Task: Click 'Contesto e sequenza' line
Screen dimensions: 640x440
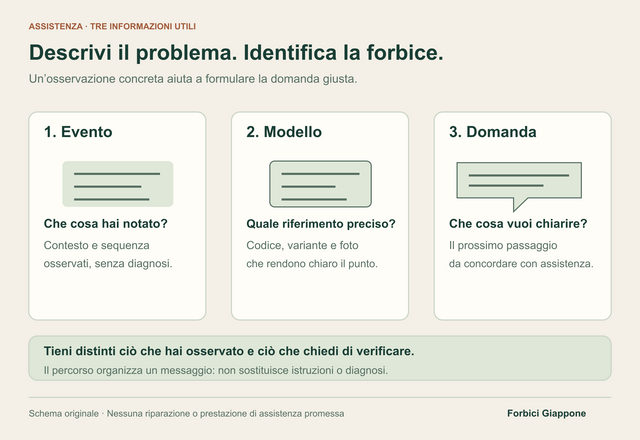Action: click(97, 245)
